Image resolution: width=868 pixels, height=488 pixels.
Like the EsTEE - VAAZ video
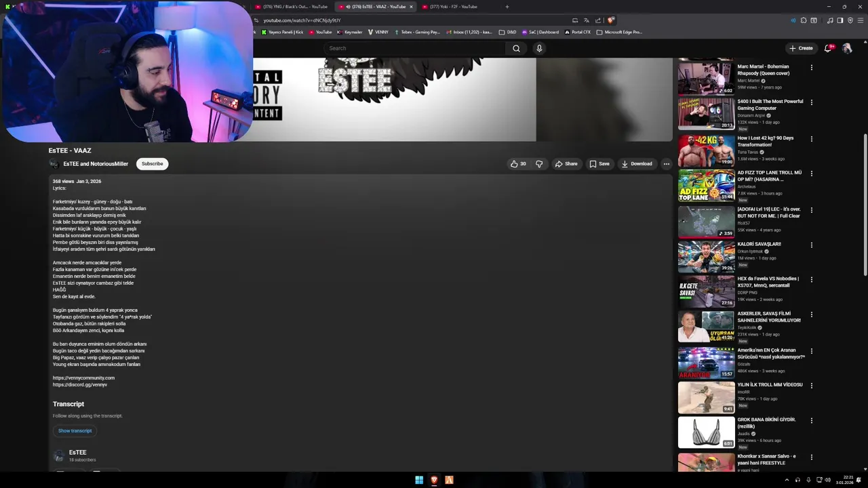518,163
